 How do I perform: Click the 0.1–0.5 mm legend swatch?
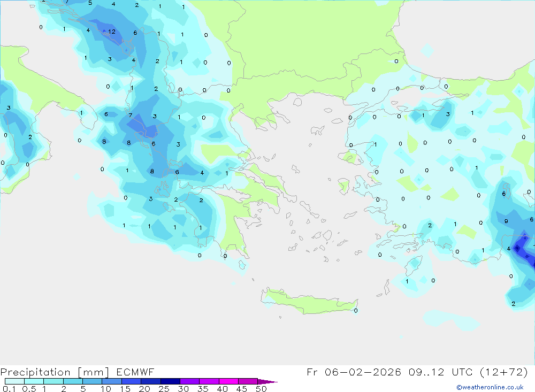14,381
